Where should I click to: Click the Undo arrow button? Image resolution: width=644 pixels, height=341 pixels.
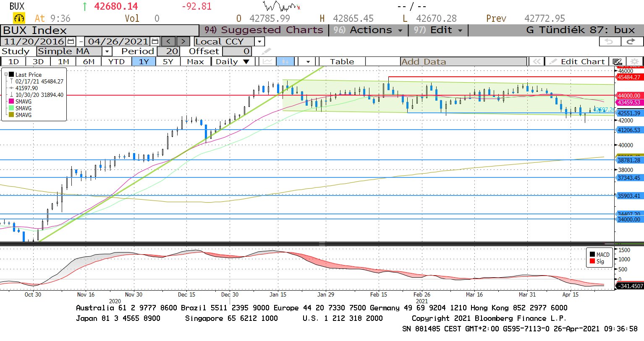(x=609, y=42)
